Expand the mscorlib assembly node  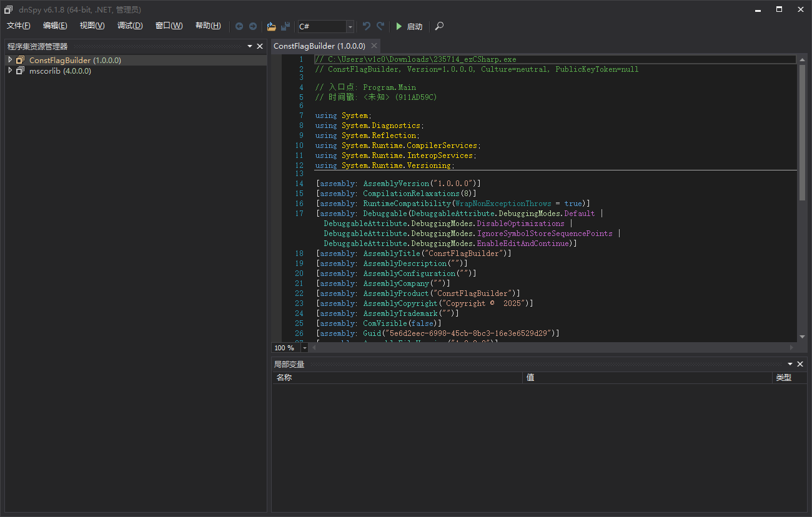coord(10,71)
